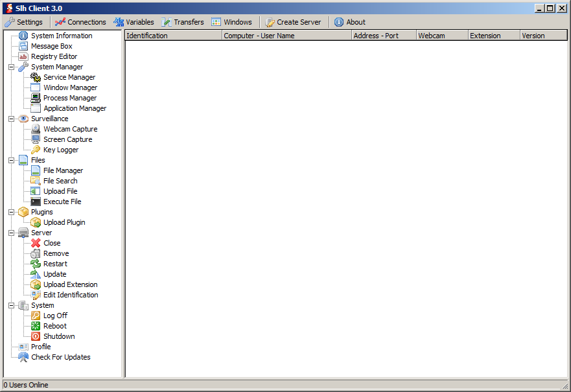Screen dimensions: 571x392
Task: Select the Profile tree item
Action: [40, 347]
